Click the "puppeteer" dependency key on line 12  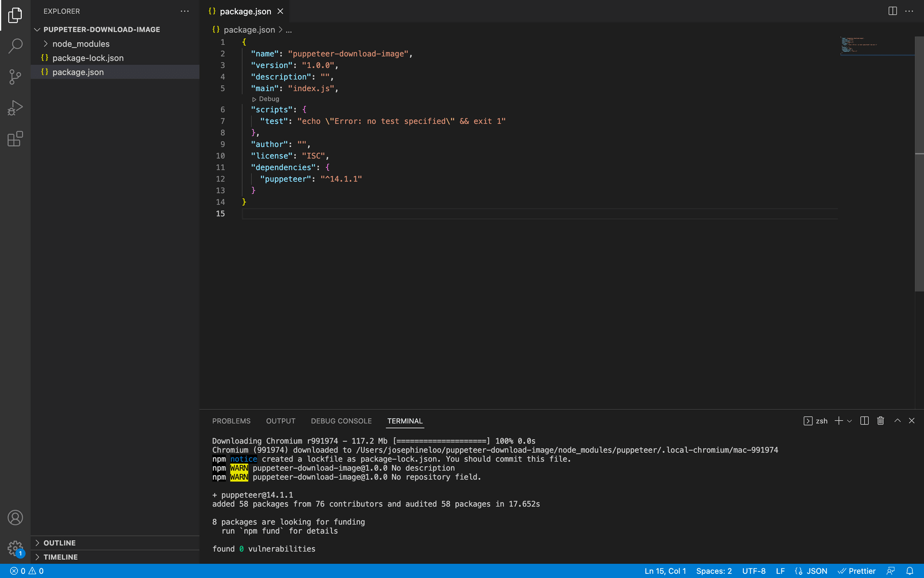click(x=286, y=179)
